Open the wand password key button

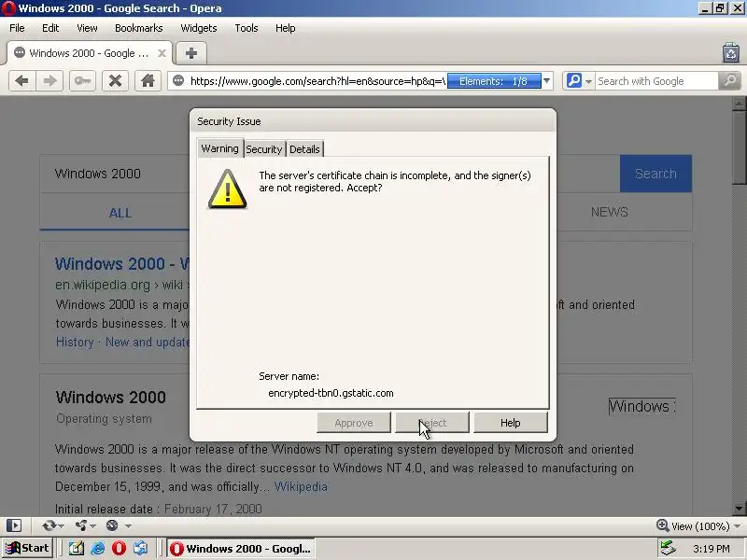tap(82, 80)
